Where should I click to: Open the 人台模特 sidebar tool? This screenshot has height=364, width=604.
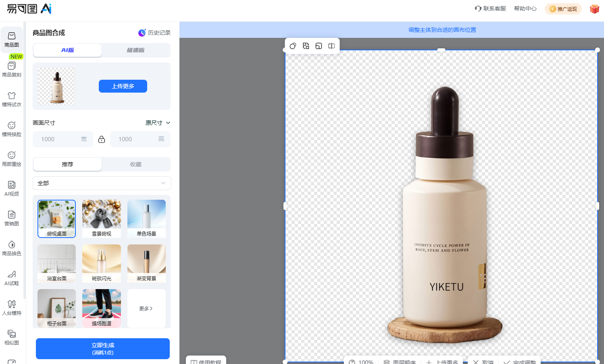(12, 308)
